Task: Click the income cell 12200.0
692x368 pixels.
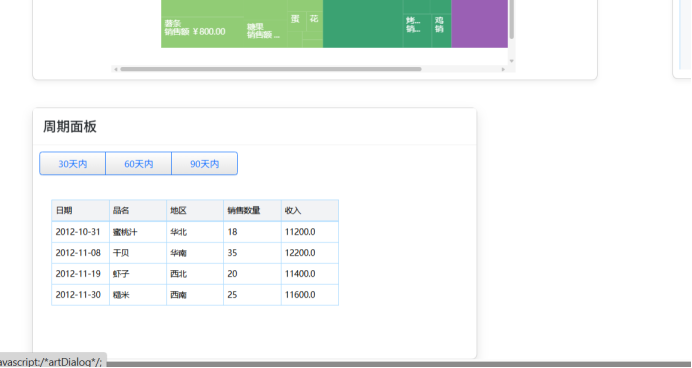Action: coord(310,253)
